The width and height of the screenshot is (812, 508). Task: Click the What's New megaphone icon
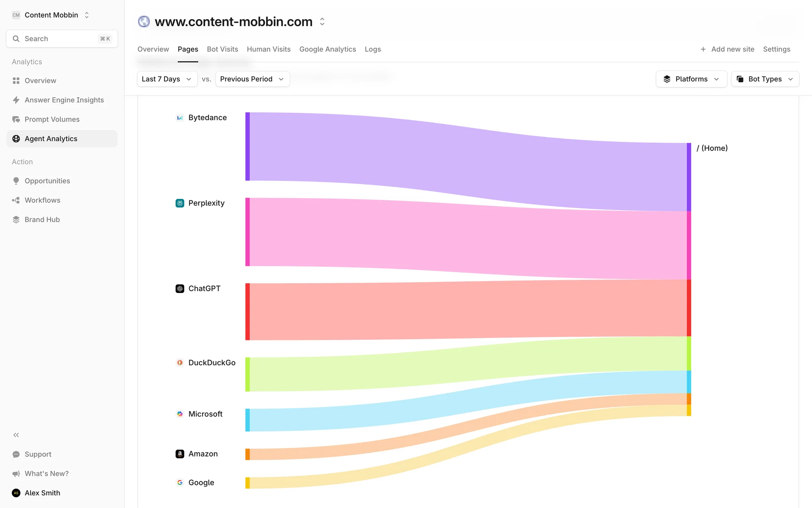click(x=16, y=474)
